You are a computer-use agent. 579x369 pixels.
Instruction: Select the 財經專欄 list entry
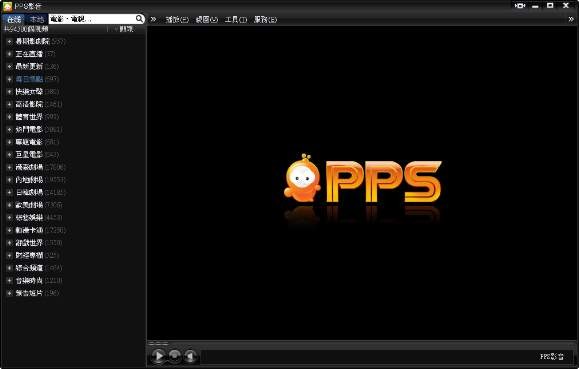[37, 255]
